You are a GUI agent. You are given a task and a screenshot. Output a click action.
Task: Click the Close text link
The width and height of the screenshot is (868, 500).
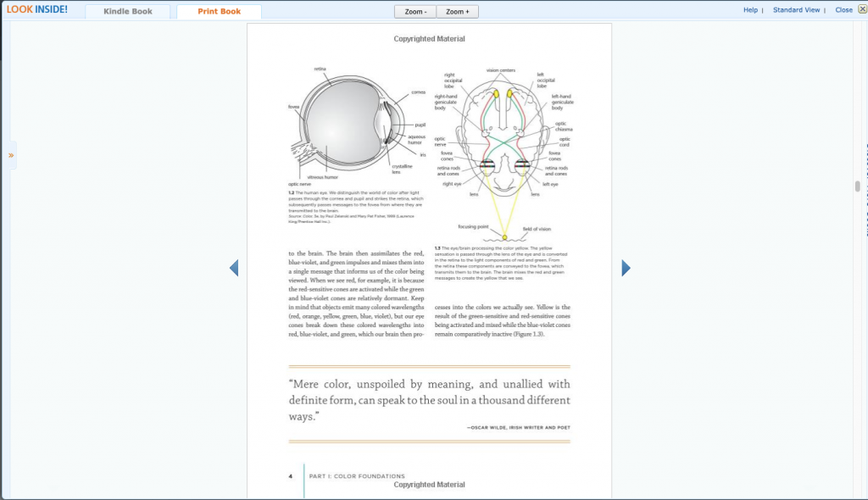pos(843,10)
